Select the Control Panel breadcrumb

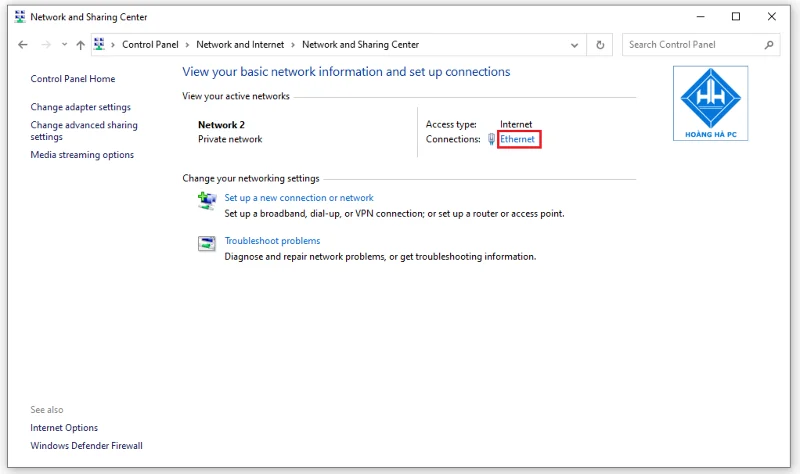[x=151, y=45]
